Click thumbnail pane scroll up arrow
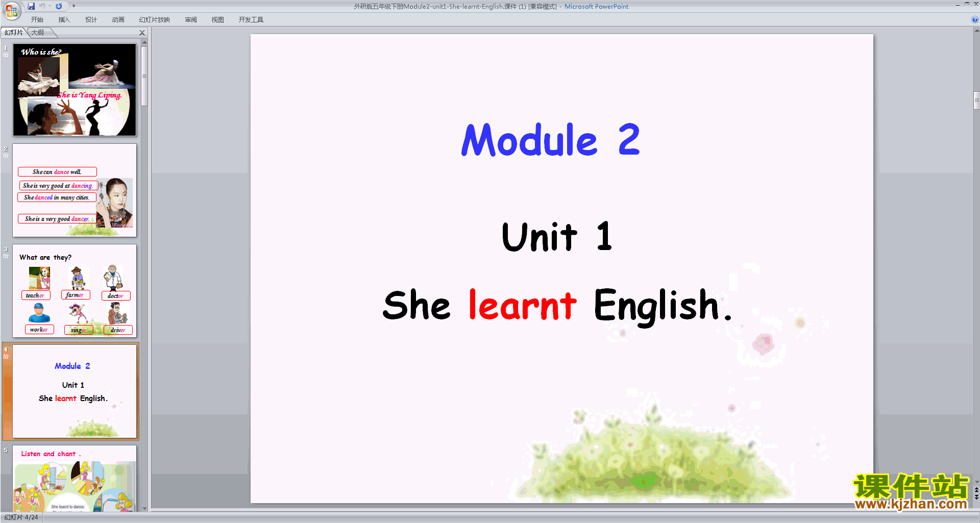This screenshot has width=980, height=523. pos(144,42)
